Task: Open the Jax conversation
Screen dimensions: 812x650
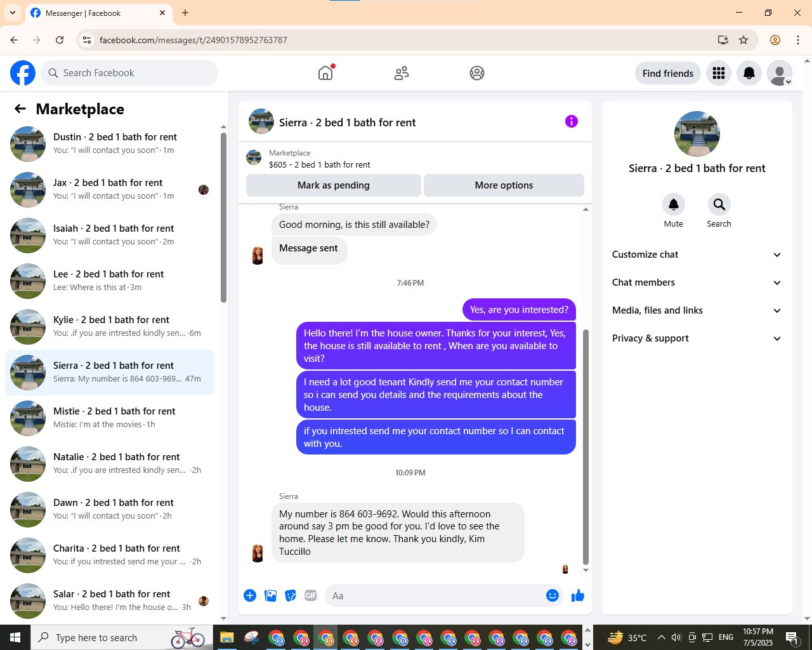Action: [x=109, y=190]
